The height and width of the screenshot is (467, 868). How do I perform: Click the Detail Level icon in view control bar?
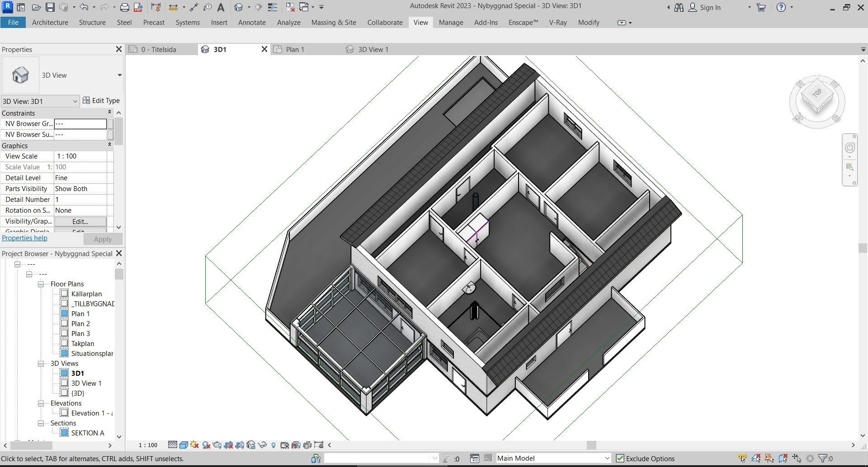click(x=172, y=445)
